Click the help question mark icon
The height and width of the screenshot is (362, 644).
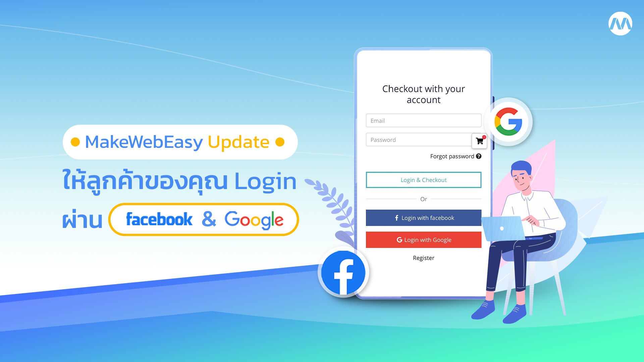click(x=480, y=156)
